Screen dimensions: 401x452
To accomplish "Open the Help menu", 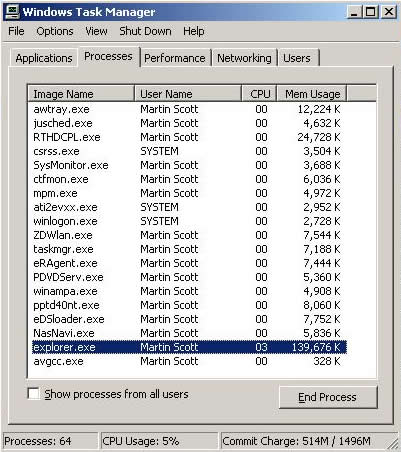I will [x=194, y=31].
